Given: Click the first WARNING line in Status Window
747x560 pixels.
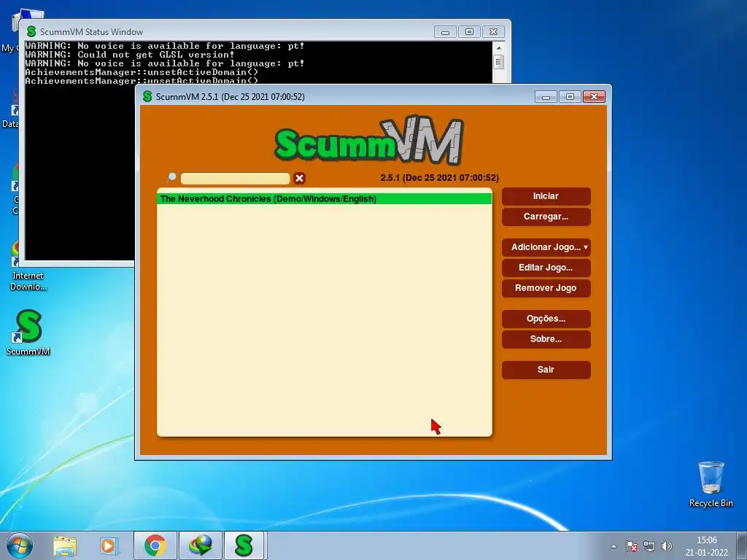Looking at the screenshot, I should click(x=165, y=46).
